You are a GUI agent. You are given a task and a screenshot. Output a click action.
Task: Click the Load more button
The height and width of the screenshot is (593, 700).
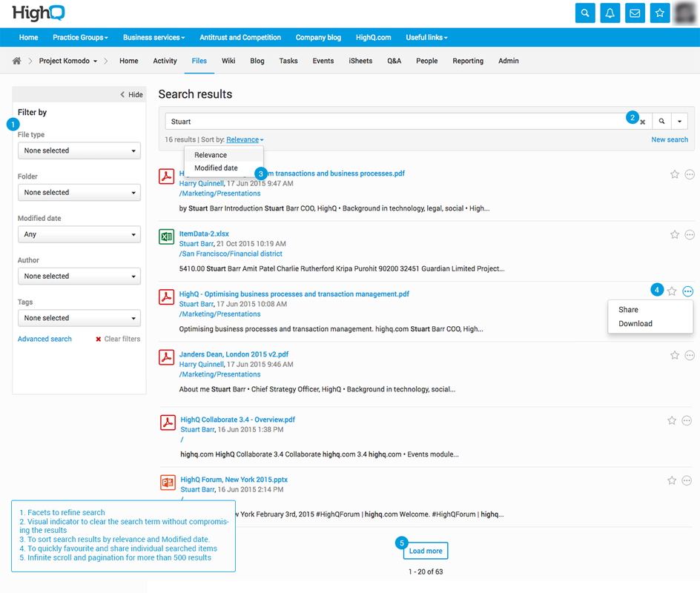tap(426, 551)
